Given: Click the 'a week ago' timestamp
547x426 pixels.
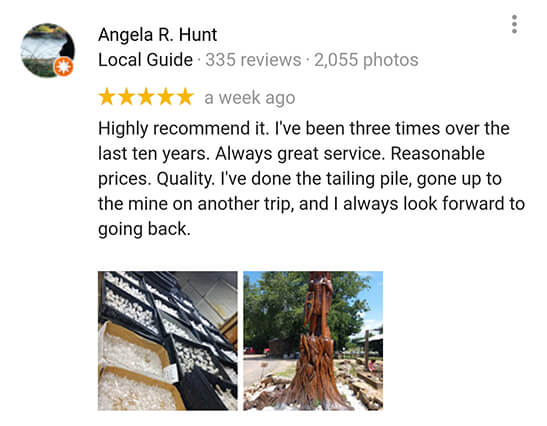Looking at the screenshot, I should pos(250,98).
